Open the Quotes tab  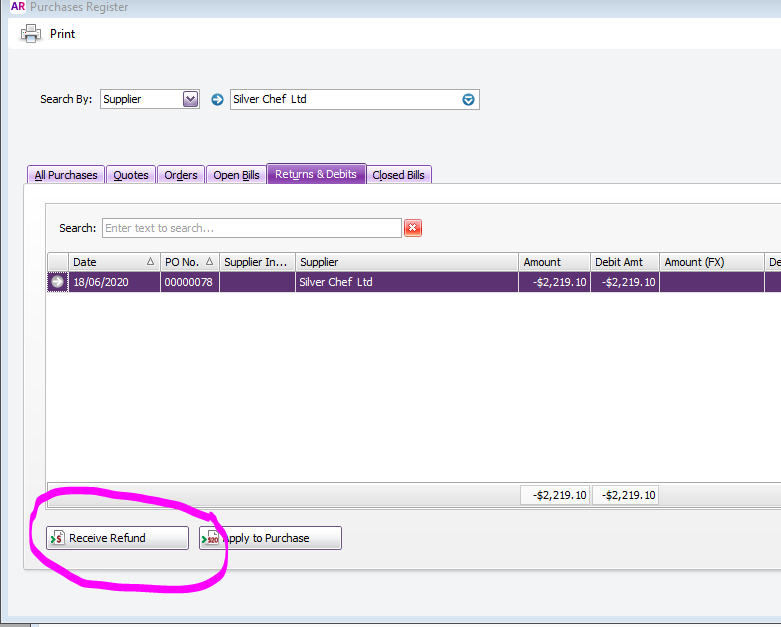click(131, 175)
